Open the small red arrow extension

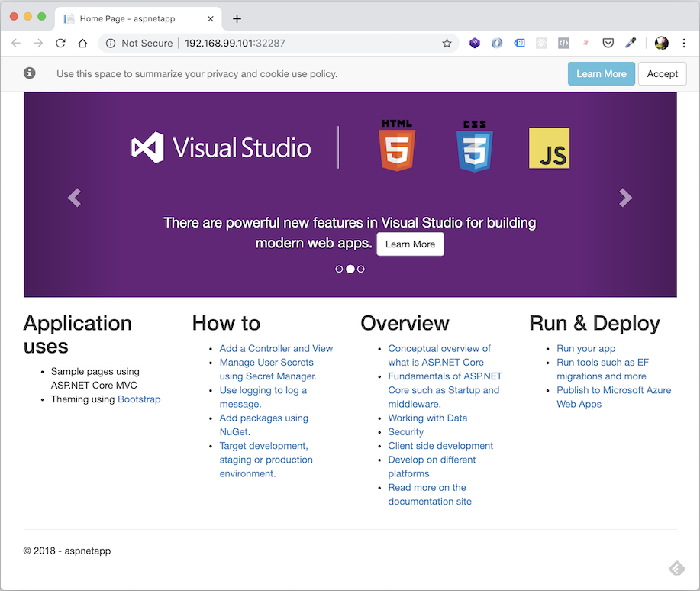[x=585, y=43]
